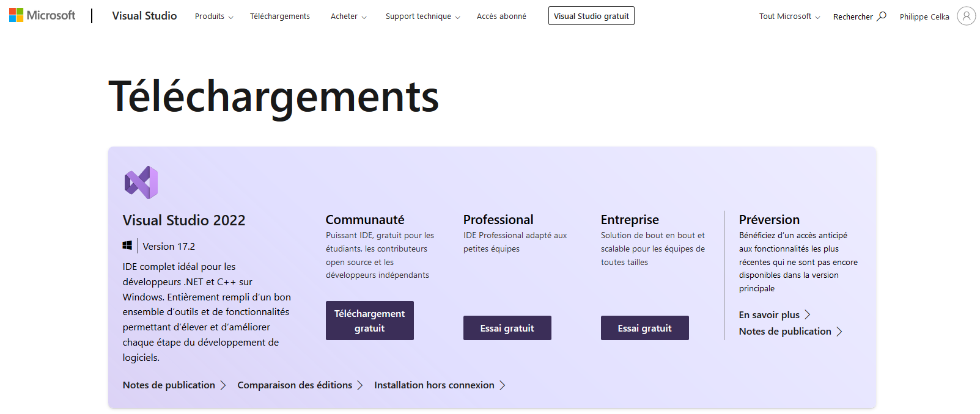Click the Communauté heading
Viewport: 980px width, 414px height.
(365, 219)
